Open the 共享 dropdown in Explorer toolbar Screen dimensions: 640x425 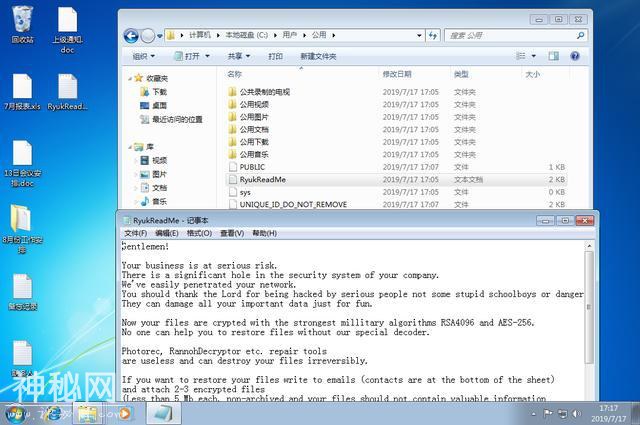click(x=239, y=56)
